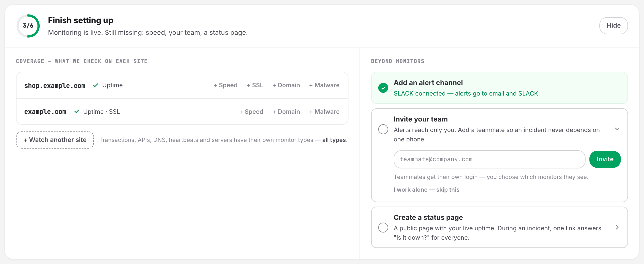Click the Finish setting up heading
Image resolution: width=644 pixels, height=264 pixels.
pyautogui.click(x=80, y=20)
